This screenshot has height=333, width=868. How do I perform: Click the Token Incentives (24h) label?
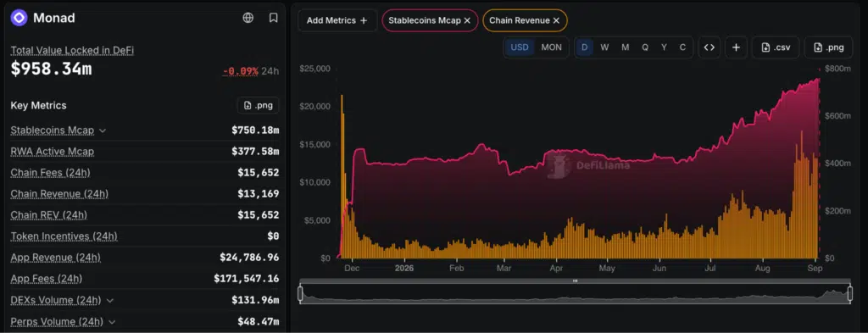[64, 236]
